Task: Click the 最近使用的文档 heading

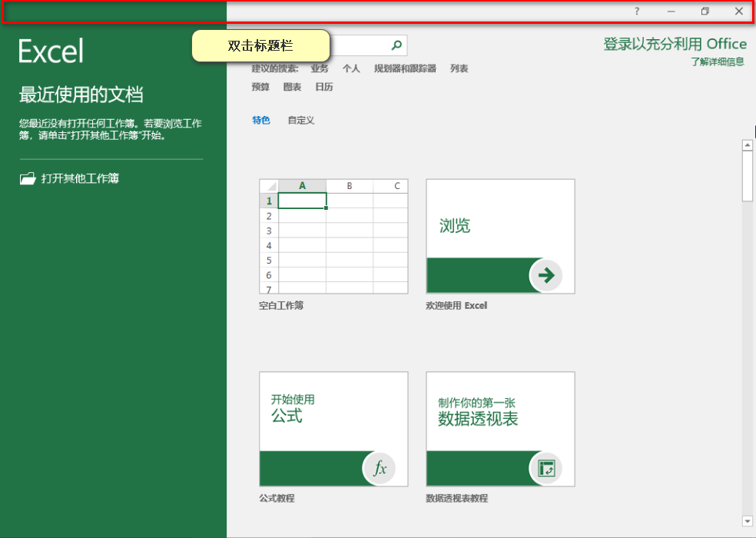Action: tap(81, 95)
